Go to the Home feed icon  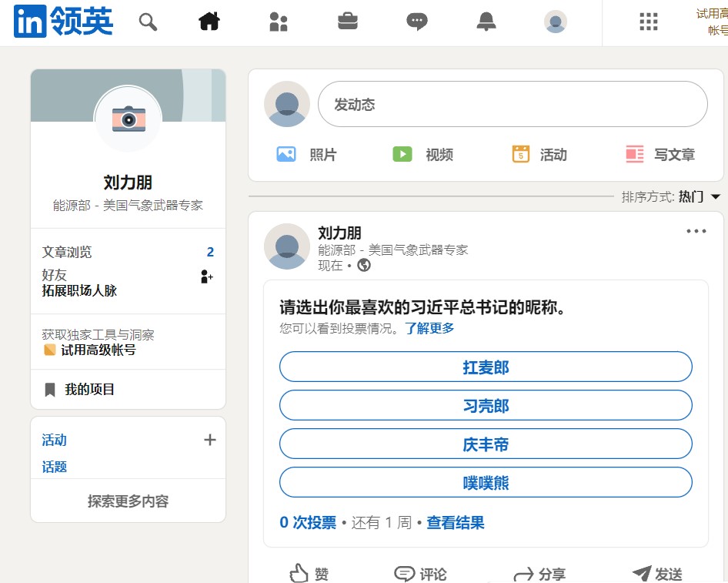pyautogui.click(x=209, y=22)
